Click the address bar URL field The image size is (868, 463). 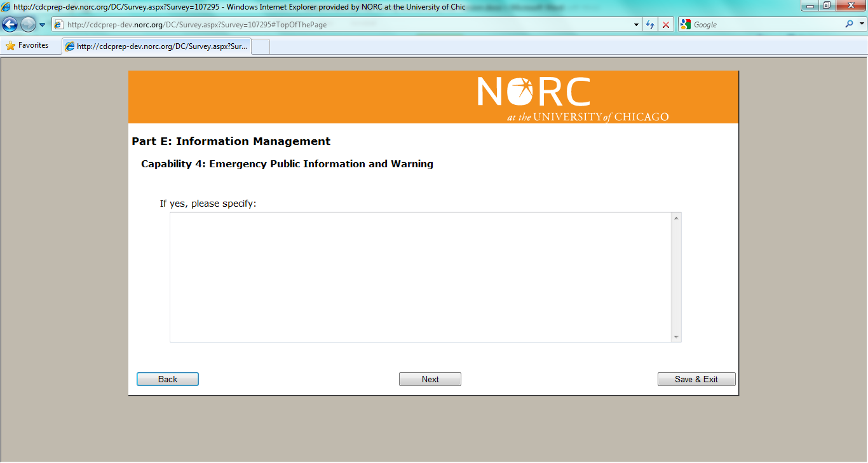point(347,25)
